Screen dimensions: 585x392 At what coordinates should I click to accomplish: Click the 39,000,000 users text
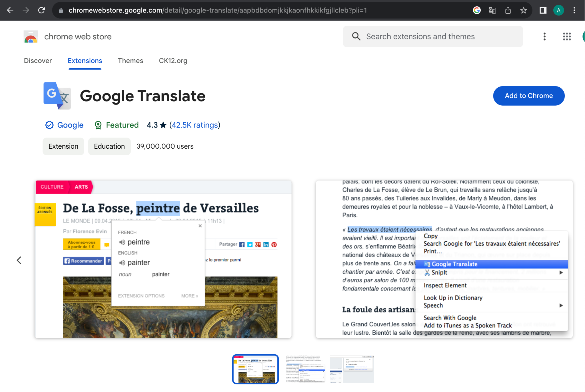165,146
